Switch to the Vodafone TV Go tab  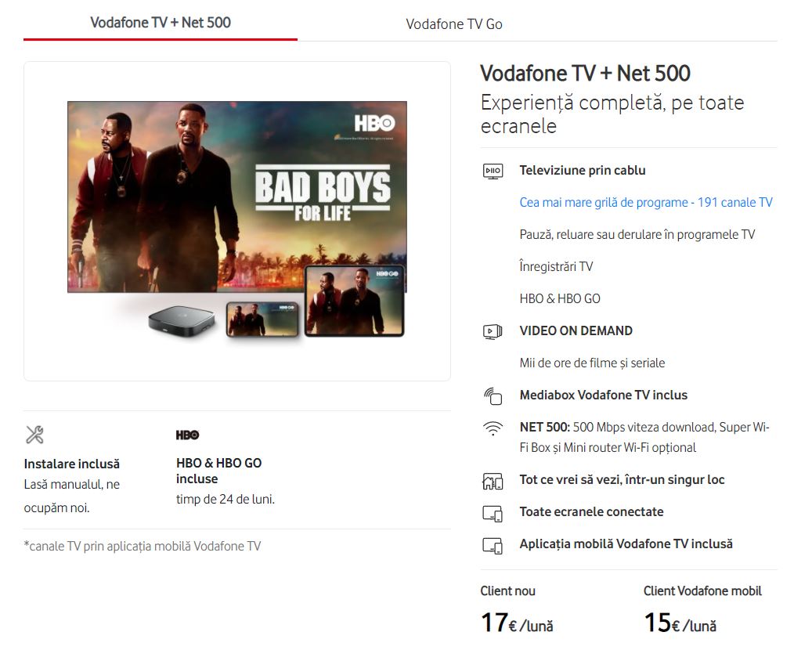454,23
